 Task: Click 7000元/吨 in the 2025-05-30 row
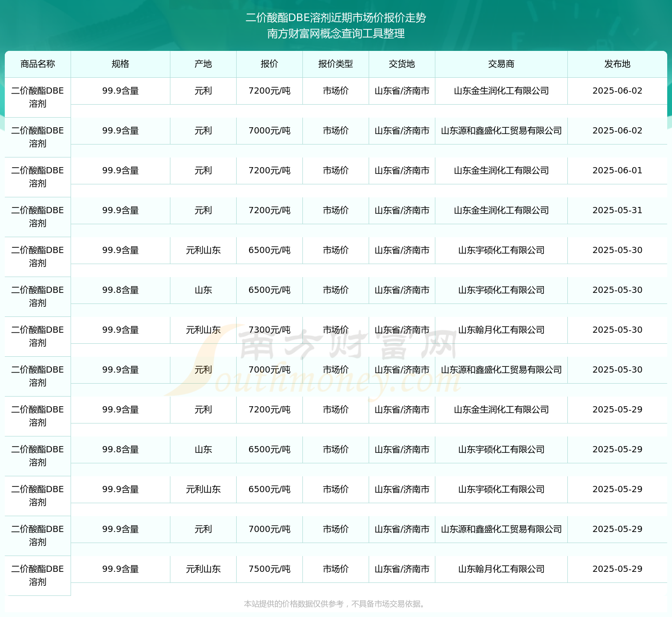coord(269,370)
